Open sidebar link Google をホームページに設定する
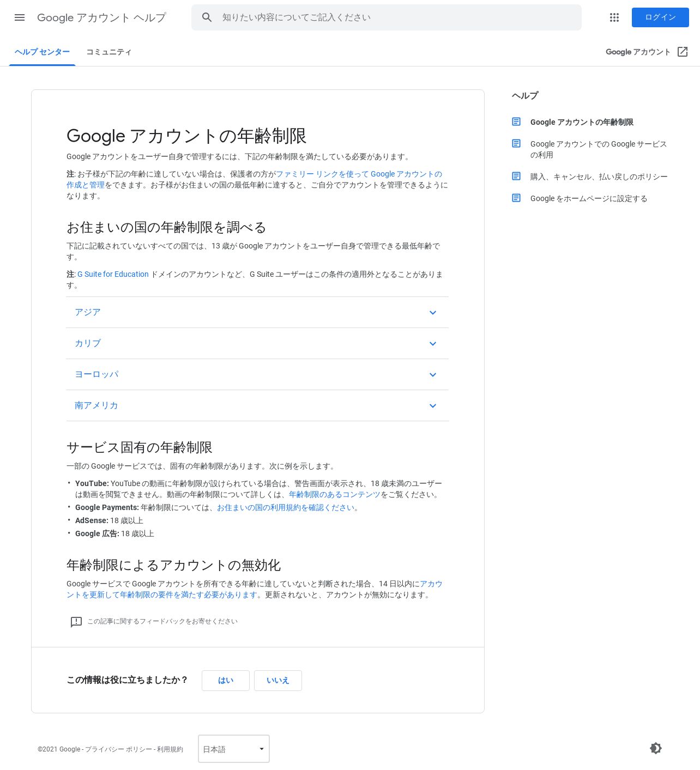 point(589,198)
